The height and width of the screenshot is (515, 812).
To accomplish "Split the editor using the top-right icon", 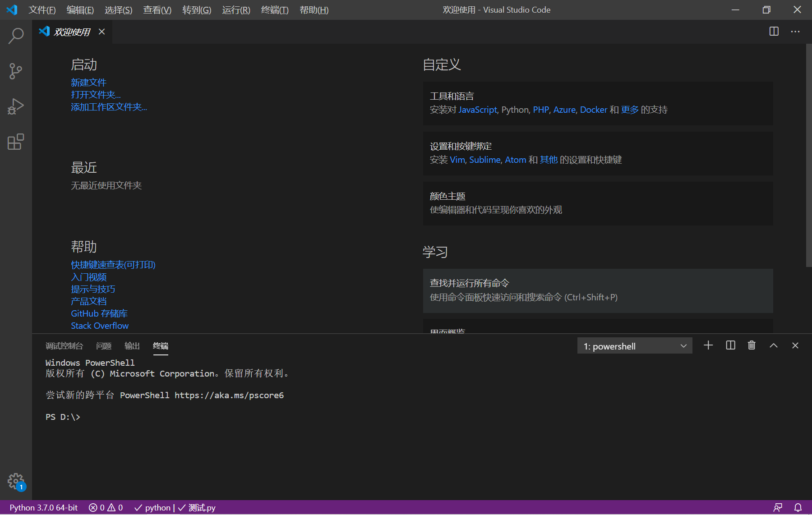I will (x=774, y=31).
